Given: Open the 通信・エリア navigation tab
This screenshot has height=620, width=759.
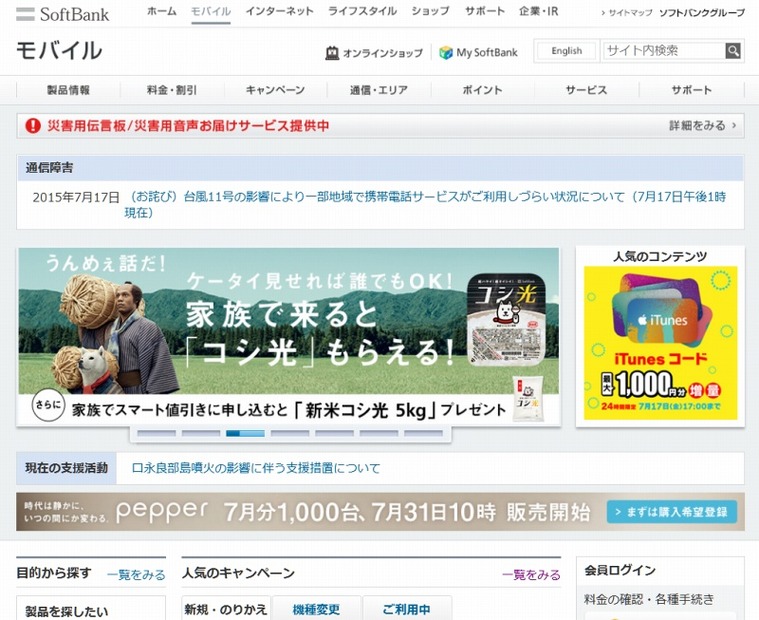Looking at the screenshot, I should pyautogui.click(x=379, y=90).
